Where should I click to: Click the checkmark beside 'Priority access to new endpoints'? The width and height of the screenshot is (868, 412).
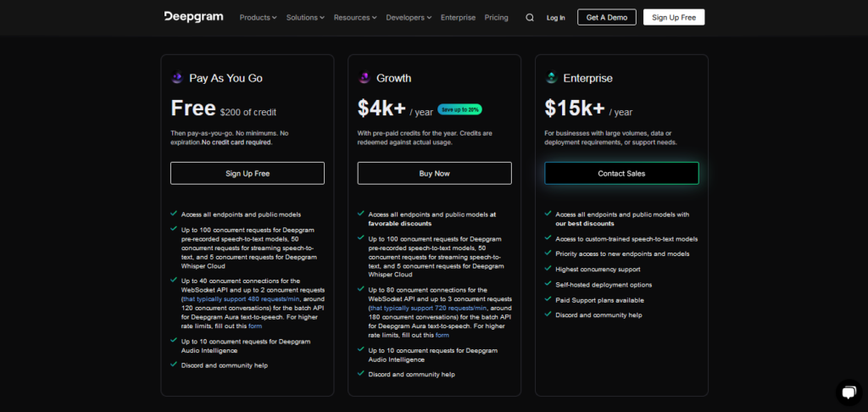(x=548, y=253)
